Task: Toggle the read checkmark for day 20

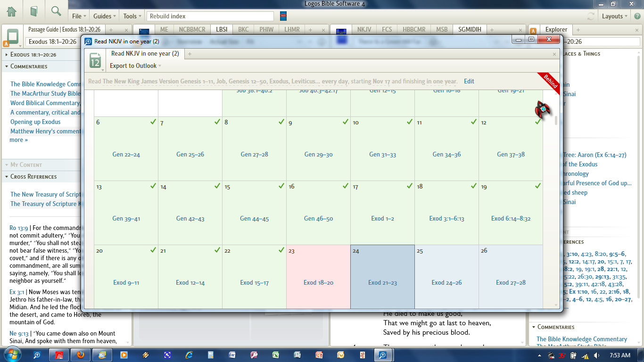Action: point(153,250)
